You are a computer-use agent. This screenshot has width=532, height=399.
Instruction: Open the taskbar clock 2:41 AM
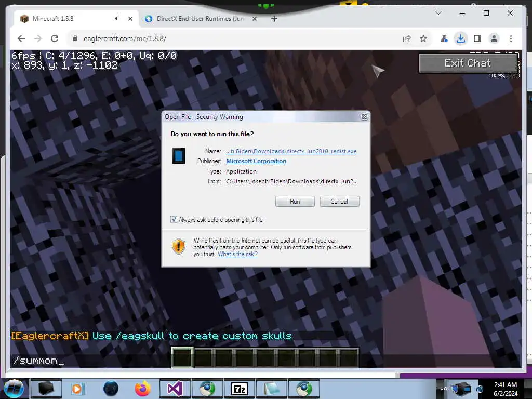[506, 389]
